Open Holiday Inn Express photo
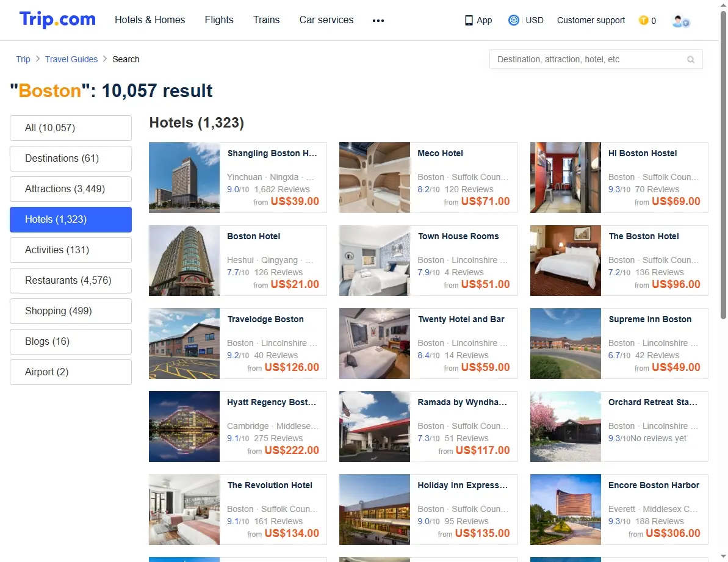This screenshot has width=728, height=562. click(375, 510)
